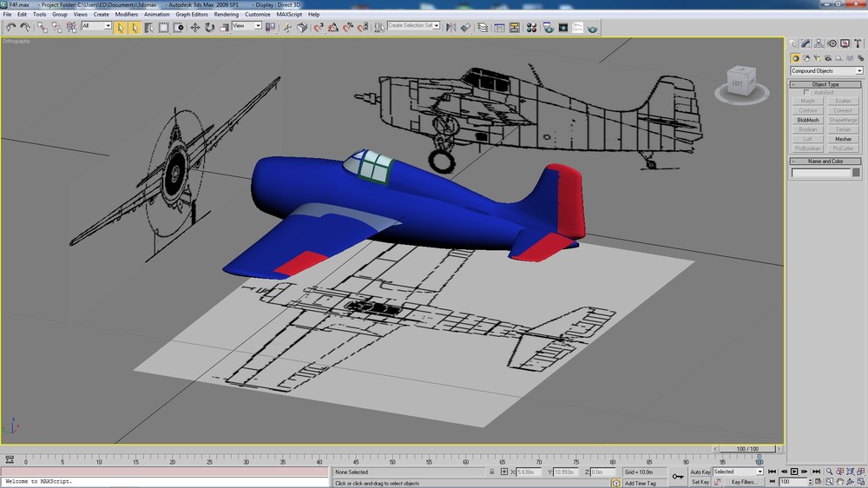Click the Key Filters button
The width and height of the screenshot is (868, 488).
click(743, 482)
